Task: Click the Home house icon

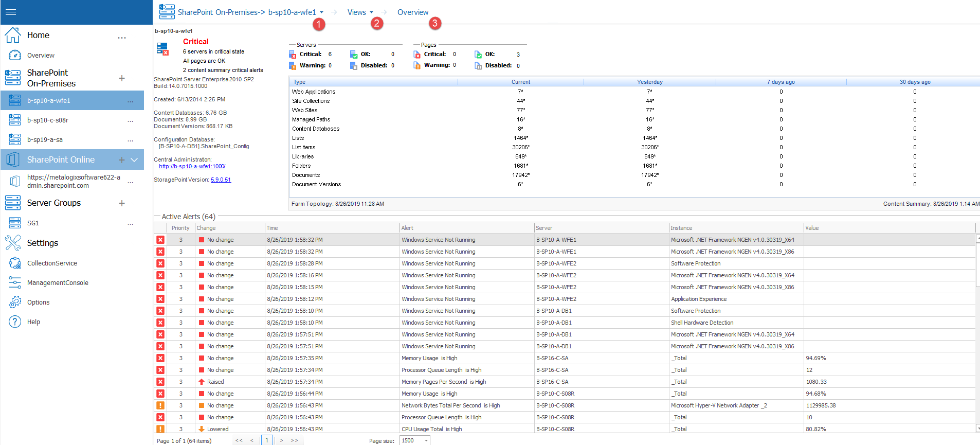Action: 13,35
